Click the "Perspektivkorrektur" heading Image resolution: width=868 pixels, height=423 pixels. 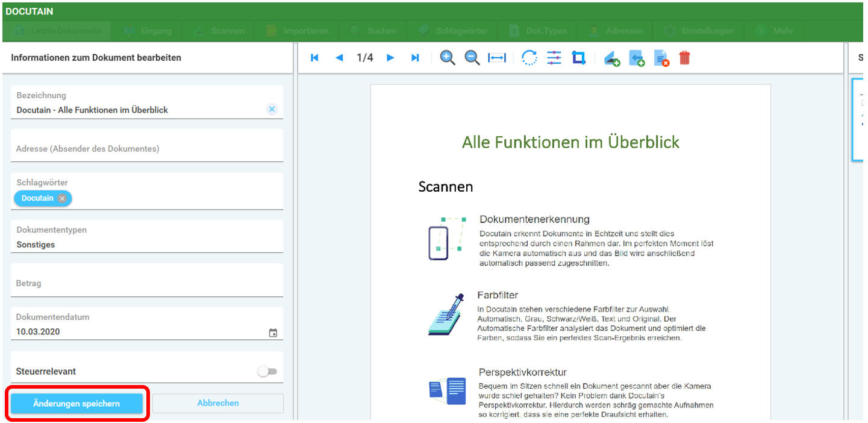coord(523,372)
